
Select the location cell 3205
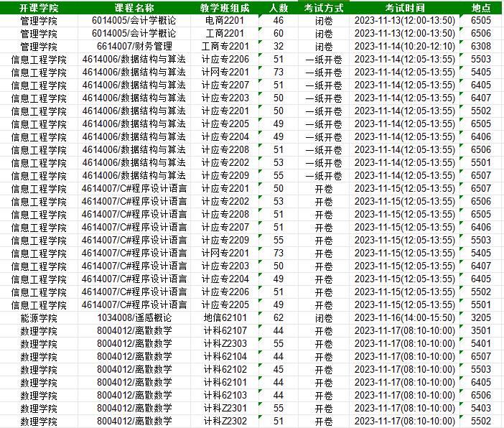pyautogui.click(x=481, y=318)
